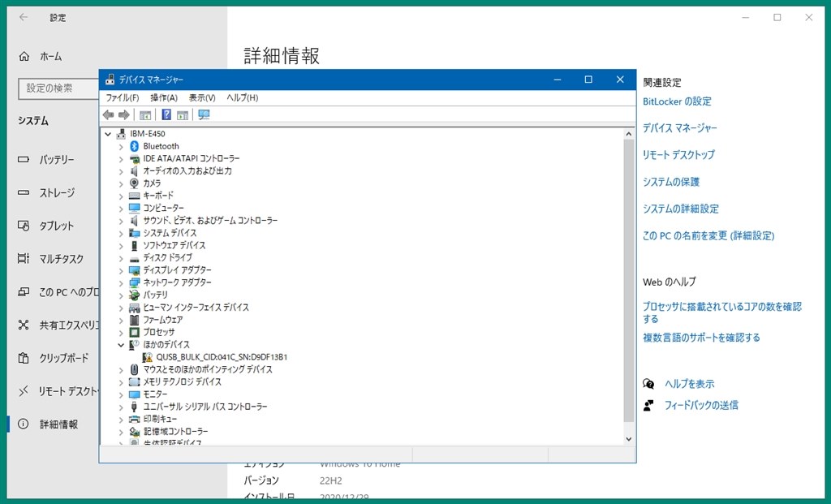The height and width of the screenshot is (504, 831).
Task: Click the action pane toolbar icon beside the Help icon
Action: (183, 115)
